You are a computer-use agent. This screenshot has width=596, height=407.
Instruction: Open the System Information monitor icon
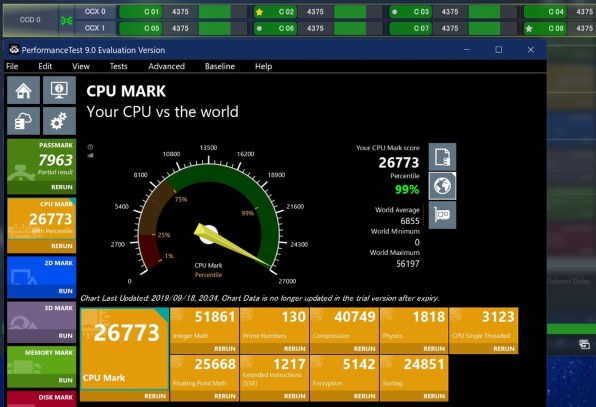click(x=59, y=90)
